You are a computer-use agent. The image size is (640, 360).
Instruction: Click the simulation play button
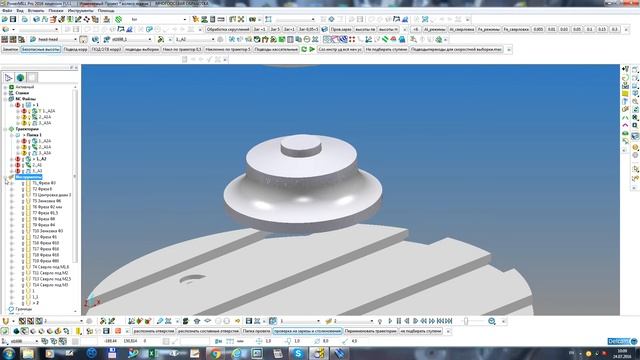[390, 321]
